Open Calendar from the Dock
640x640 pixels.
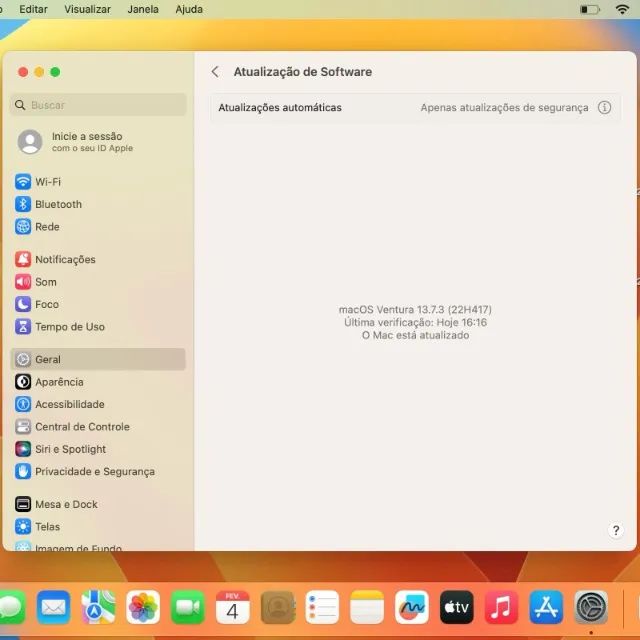232,607
